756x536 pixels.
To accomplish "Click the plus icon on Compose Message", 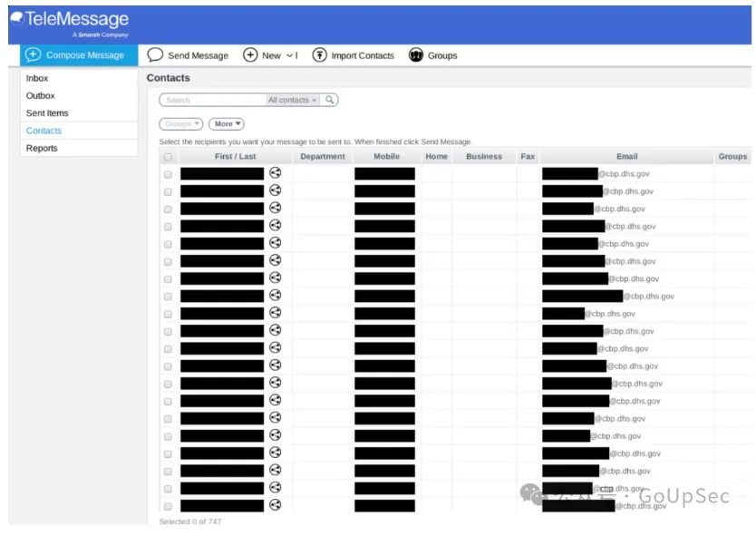I will coord(34,55).
